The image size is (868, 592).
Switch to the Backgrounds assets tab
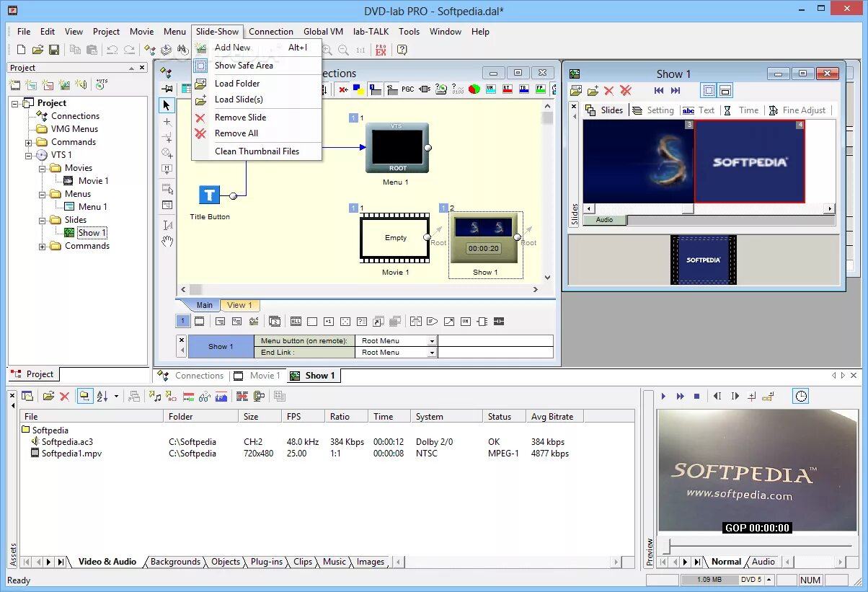pyautogui.click(x=175, y=562)
